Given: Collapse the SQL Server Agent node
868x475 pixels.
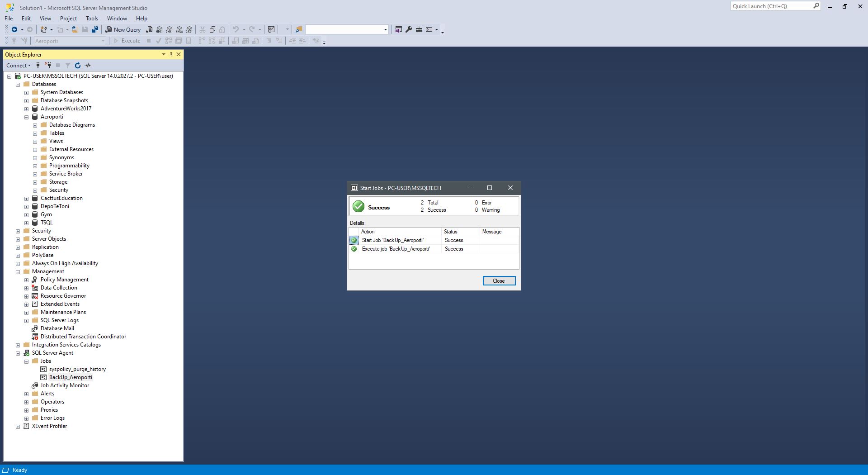Looking at the screenshot, I should [x=18, y=353].
